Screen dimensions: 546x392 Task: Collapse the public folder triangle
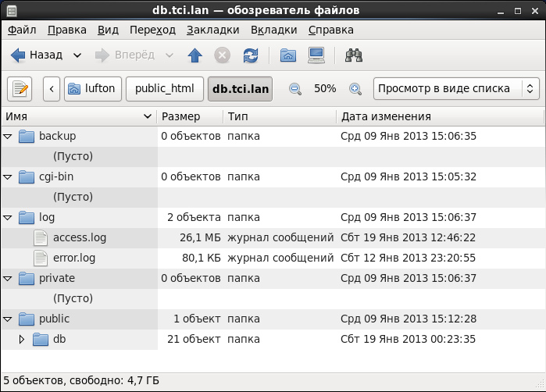[8, 319]
